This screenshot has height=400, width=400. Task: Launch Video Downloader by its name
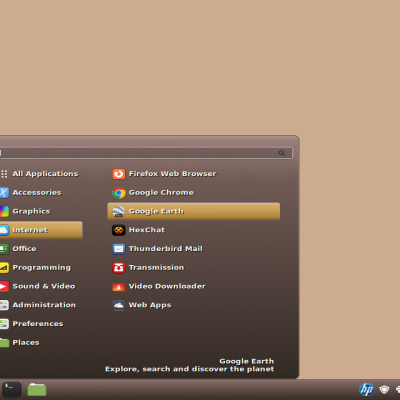(x=167, y=286)
